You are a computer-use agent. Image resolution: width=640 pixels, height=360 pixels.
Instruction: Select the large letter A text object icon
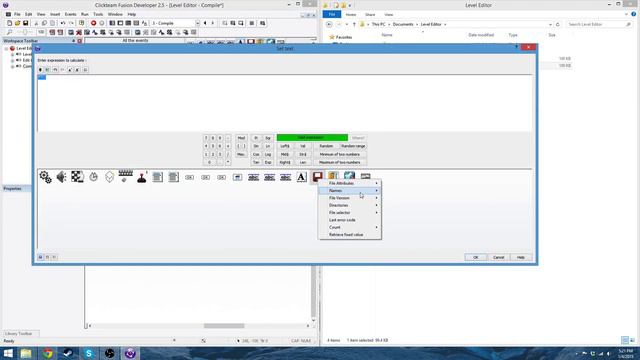301,177
